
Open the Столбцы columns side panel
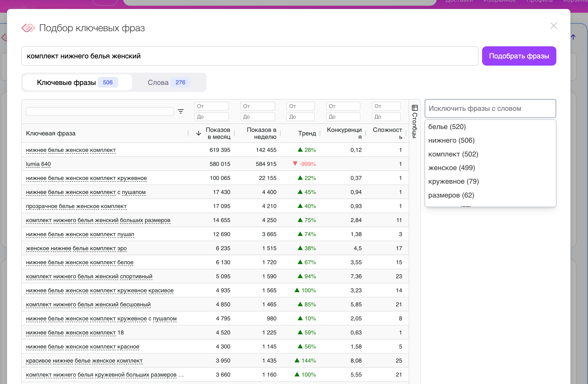click(x=415, y=121)
